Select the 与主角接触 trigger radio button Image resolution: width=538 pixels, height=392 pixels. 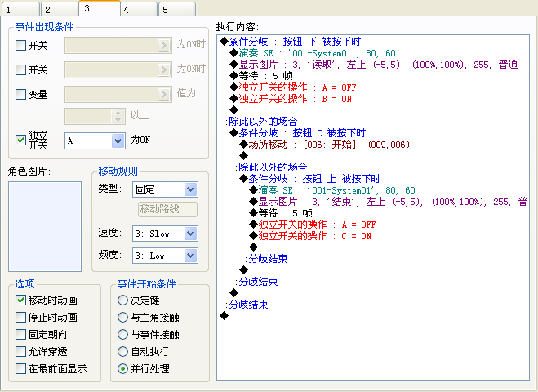[122, 317]
